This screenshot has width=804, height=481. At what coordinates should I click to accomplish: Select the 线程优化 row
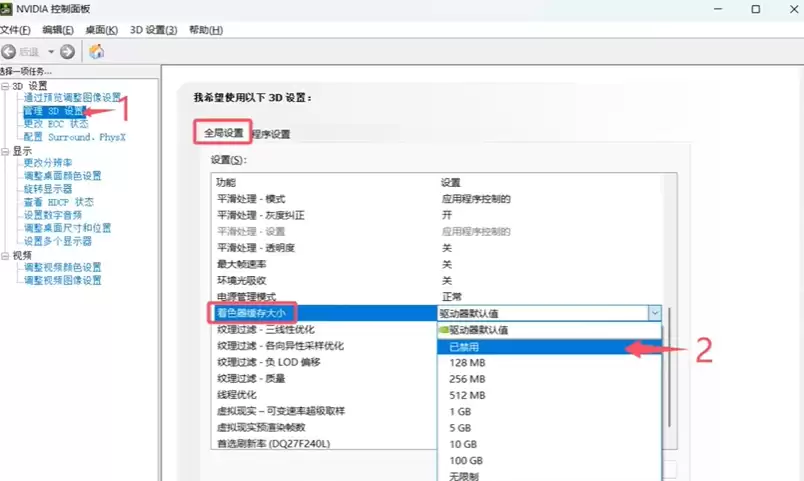[324, 395]
